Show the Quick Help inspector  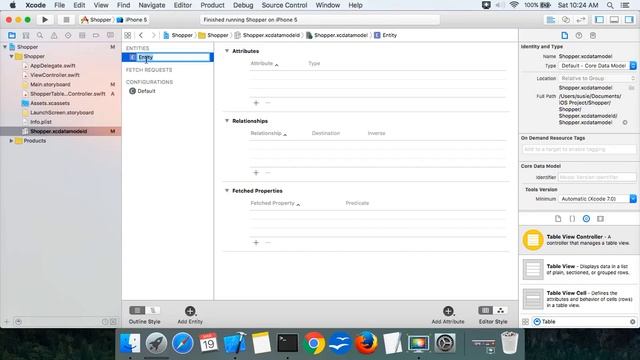579,36
